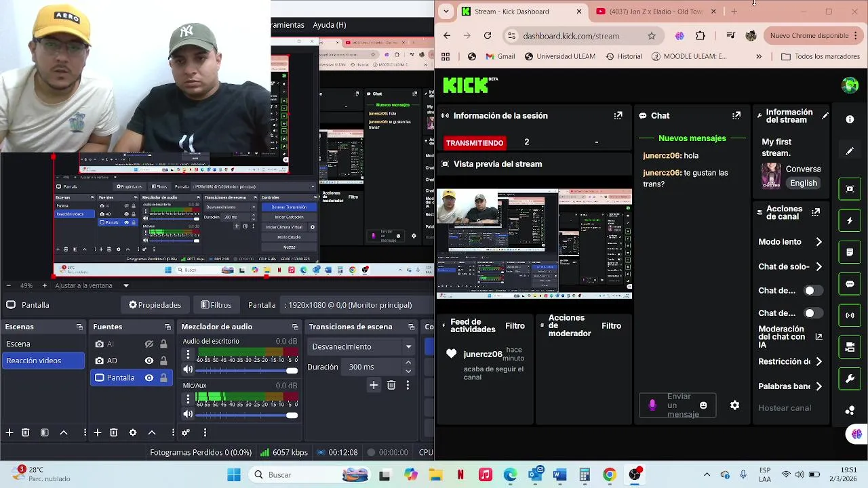
Task: Open emoji picker in chat message box
Action: [x=703, y=405]
